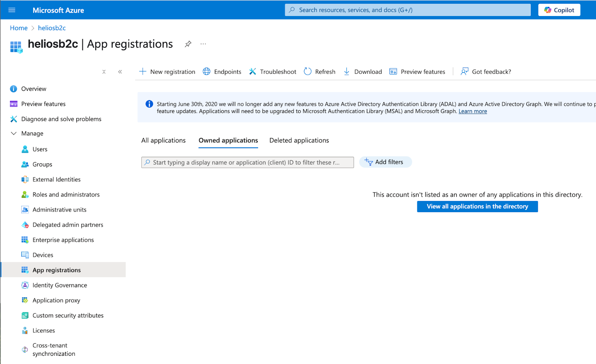
Task: Open the Learn more link
Action: [x=472, y=111]
